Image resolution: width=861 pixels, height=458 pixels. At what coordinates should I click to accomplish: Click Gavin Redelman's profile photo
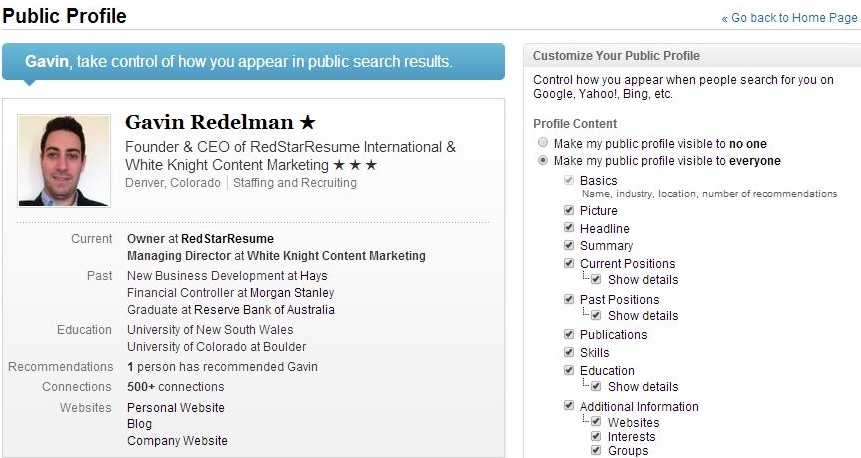coord(64,160)
